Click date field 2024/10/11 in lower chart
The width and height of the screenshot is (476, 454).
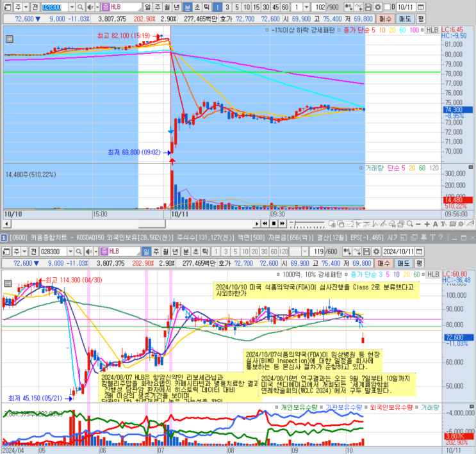[398, 251]
